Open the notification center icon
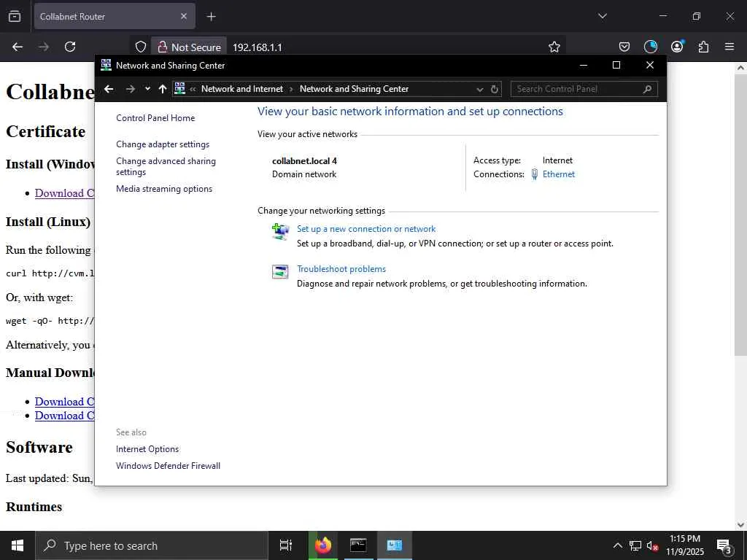Screen dimensions: 747x560 pyautogui.click(x=724, y=546)
